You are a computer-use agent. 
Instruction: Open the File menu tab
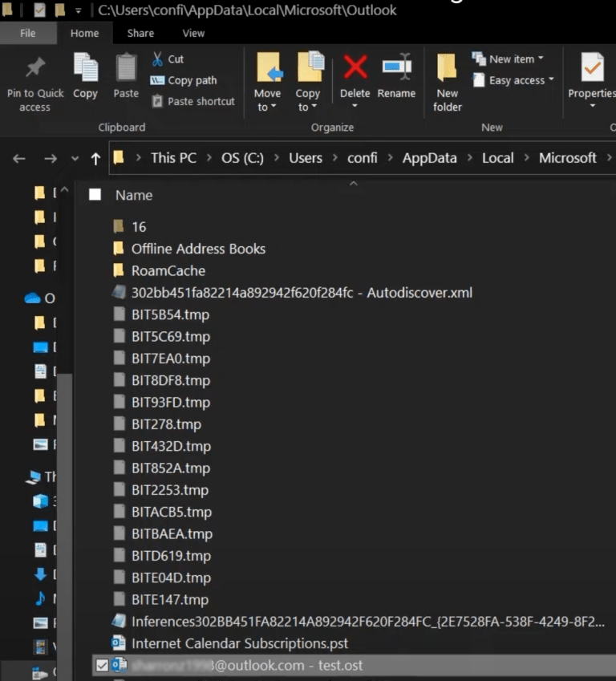click(27, 33)
